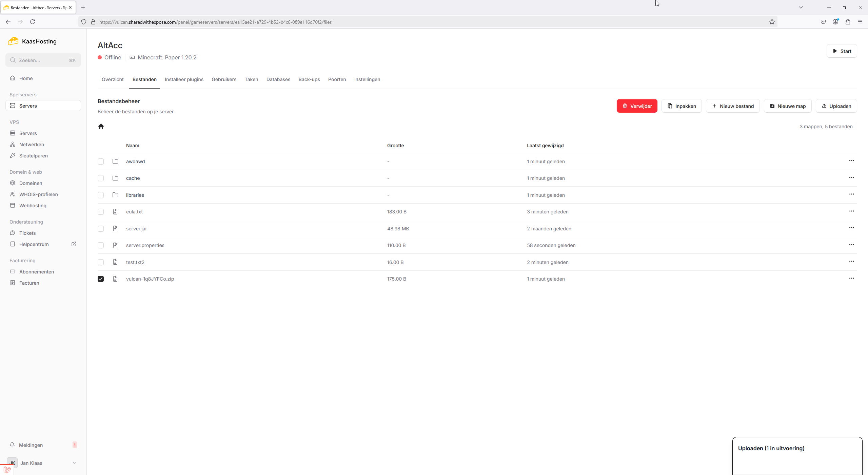Click the red Verwijder button
Viewport: 868px width, 475px height.
pyautogui.click(x=636, y=106)
